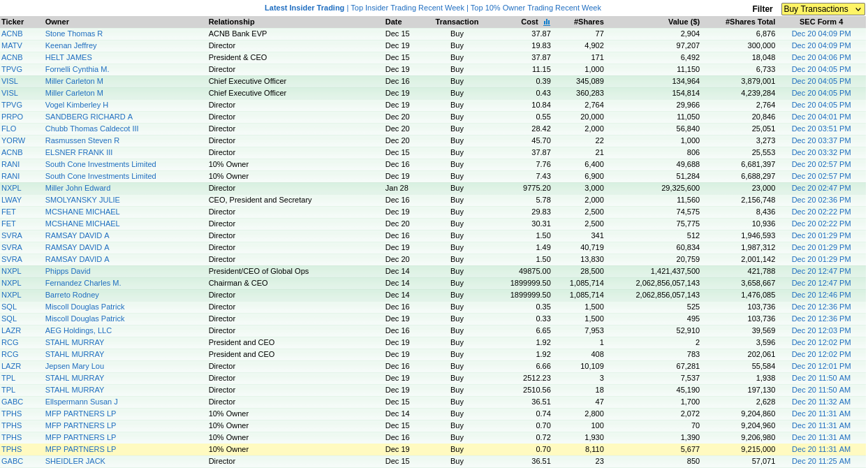Screen dimensions: 868x468
Task: Open SEC filing dated Dec 20 11:32 AM
Action: point(821,402)
